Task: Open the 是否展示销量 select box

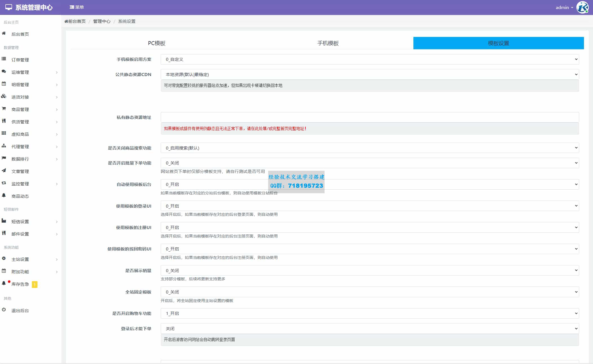Action: [x=370, y=270]
